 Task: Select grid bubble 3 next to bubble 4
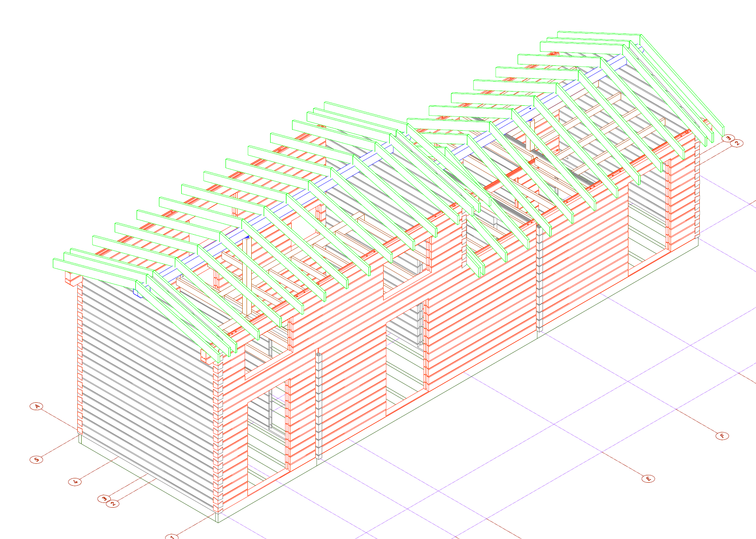point(104,499)
